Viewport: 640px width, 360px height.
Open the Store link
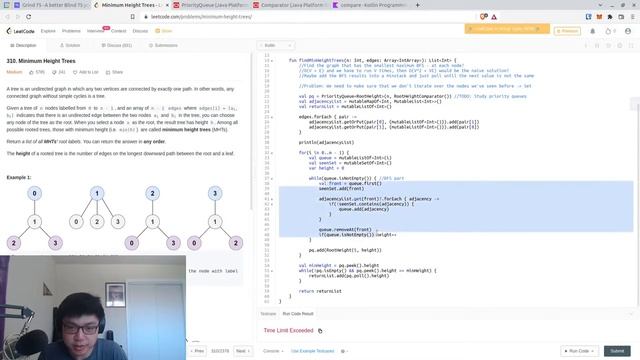(164, 31)
